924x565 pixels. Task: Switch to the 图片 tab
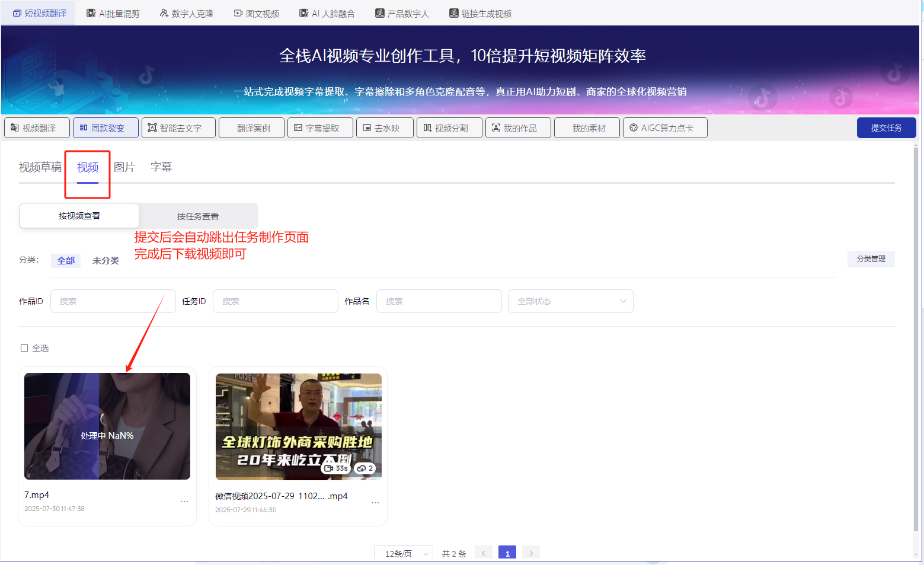pyautogui.click(x=124, y=167)
